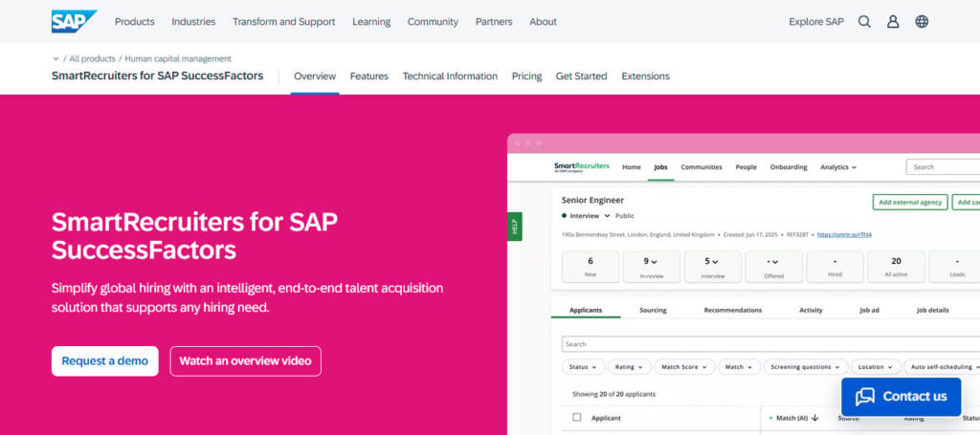This screenshot has width=980, height=435.
Task: Click the Senior Engineer job title
Action: 592,201
